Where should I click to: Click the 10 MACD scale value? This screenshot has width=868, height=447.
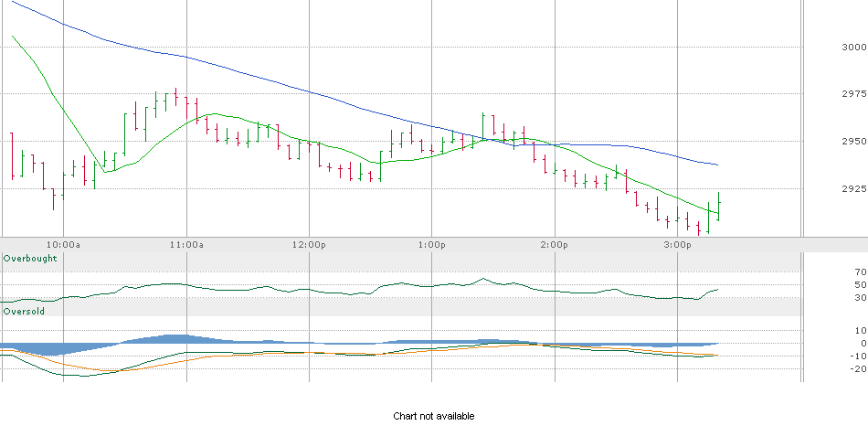861,331
